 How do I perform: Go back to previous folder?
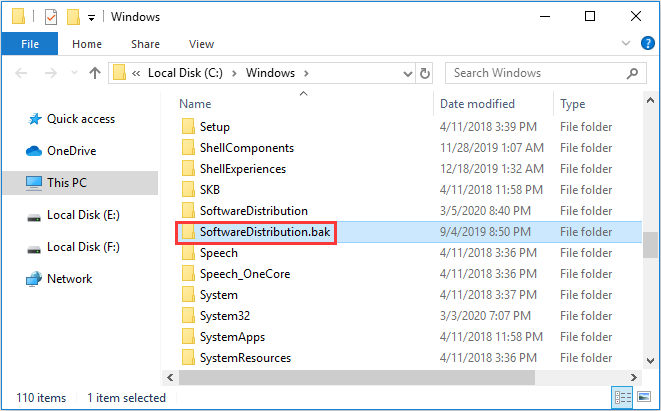coord(19,72)
